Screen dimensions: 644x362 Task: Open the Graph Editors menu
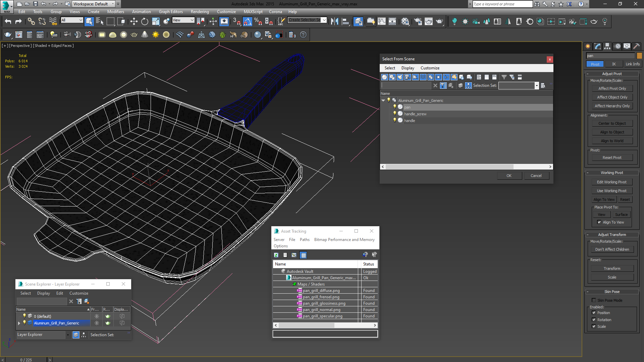pos(171,12)
